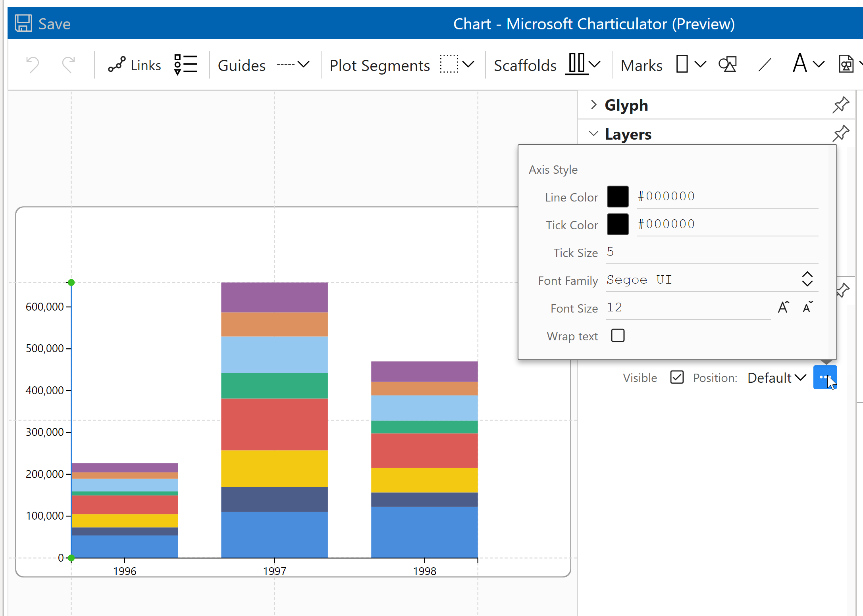Select the rectangle mark tool
863x616 pixels.
click(681, 64)
